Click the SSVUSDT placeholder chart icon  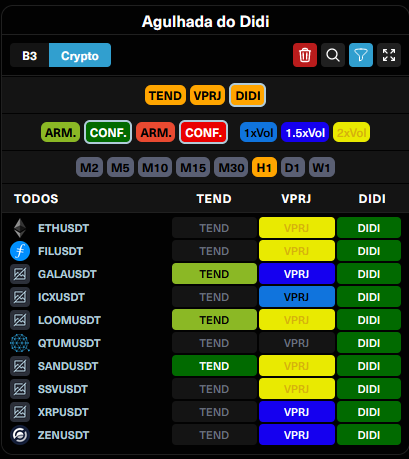tap(20, 389)
